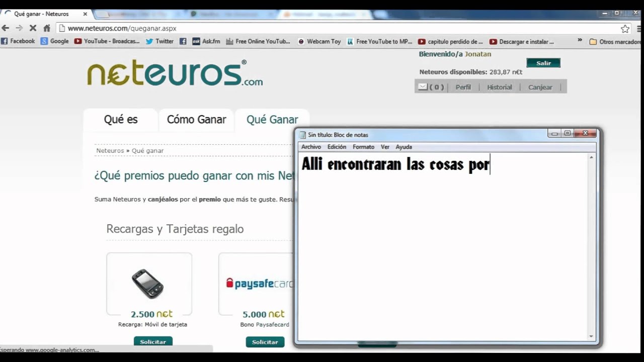Click the Notepad scrollbar down arrow
The image size is (644, 362).
pos(591,336)
